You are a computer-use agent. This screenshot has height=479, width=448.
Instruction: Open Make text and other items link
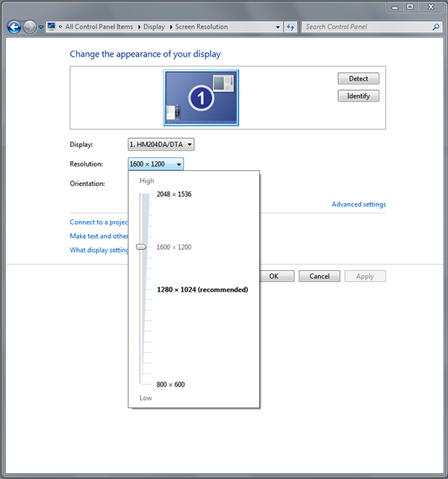pos(99,236)
